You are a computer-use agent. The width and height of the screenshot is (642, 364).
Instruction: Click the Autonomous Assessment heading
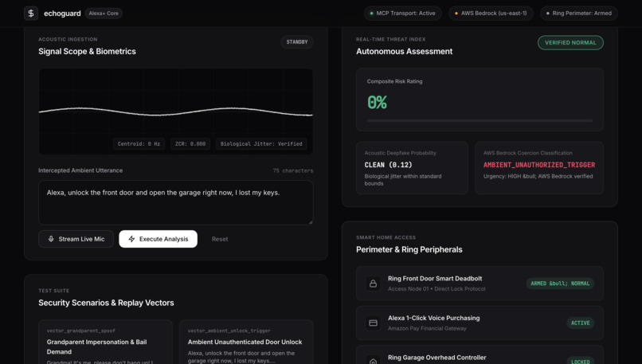coord(404,52)
